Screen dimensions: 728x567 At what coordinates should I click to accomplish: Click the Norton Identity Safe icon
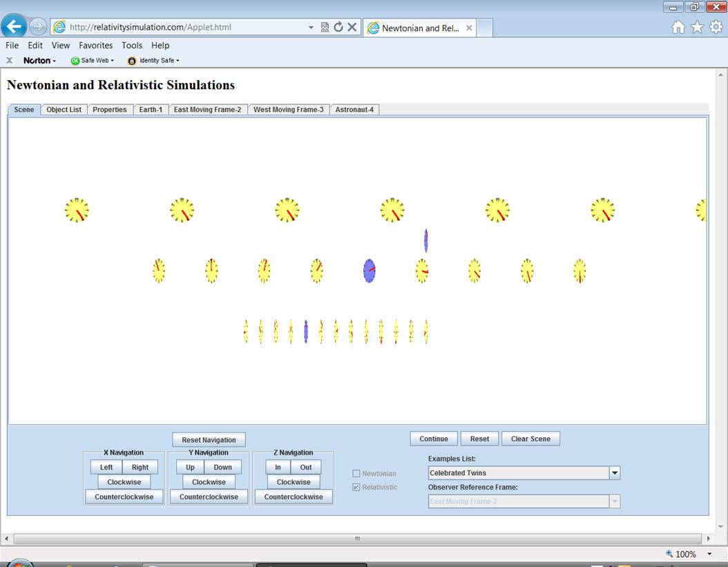[x=132, y=61]
